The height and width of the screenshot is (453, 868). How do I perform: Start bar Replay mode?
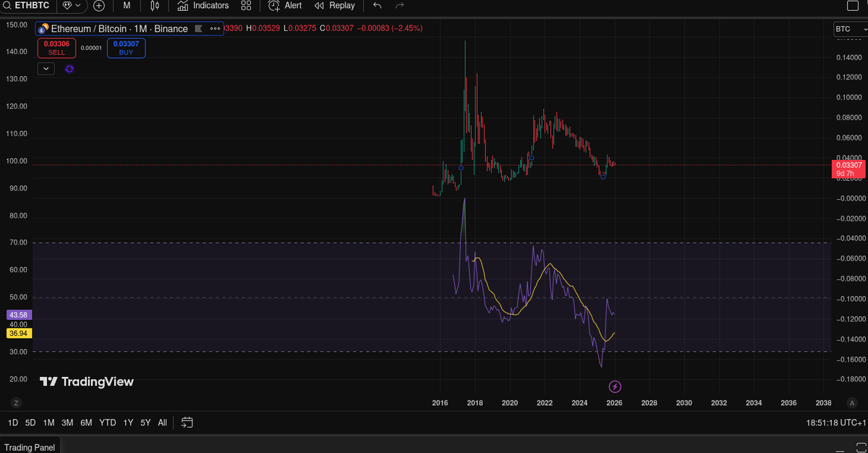point(335,6)
